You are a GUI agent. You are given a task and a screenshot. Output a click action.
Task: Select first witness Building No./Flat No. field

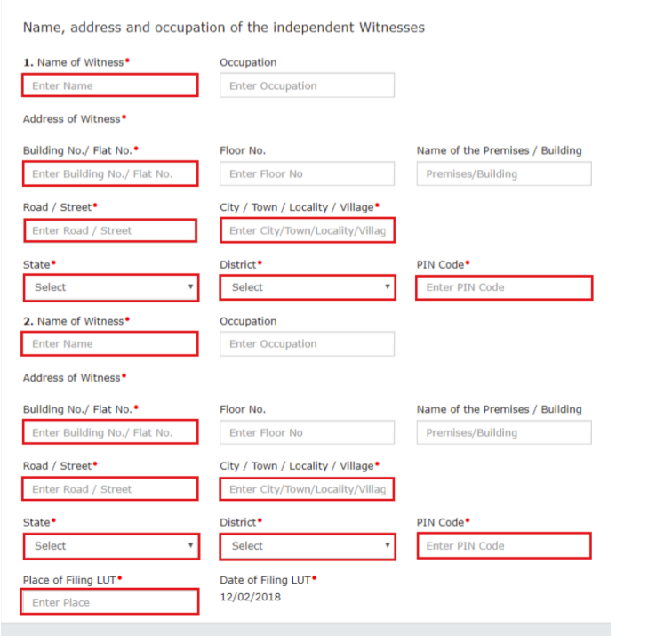pyautogui.click(x=110, y=174)
